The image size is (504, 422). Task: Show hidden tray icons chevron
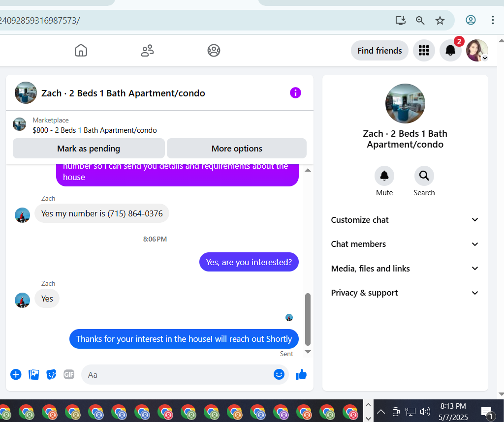pyautogui.click(x=381, y=411)
